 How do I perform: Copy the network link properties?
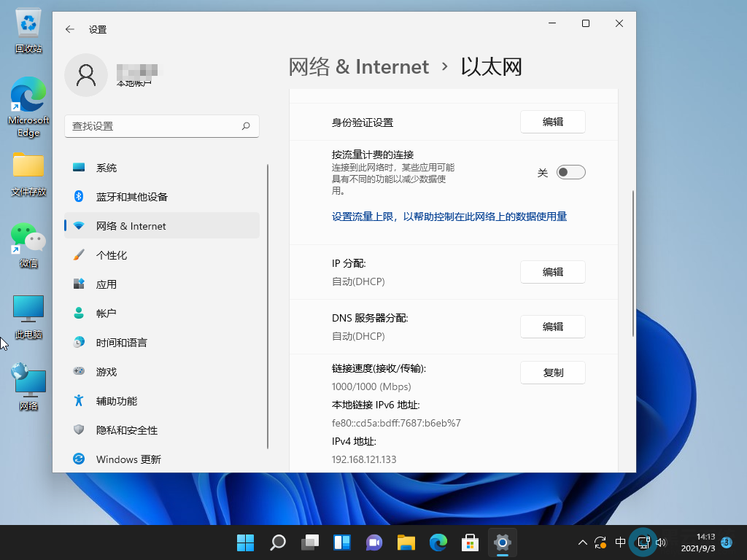tap(552, 373)
